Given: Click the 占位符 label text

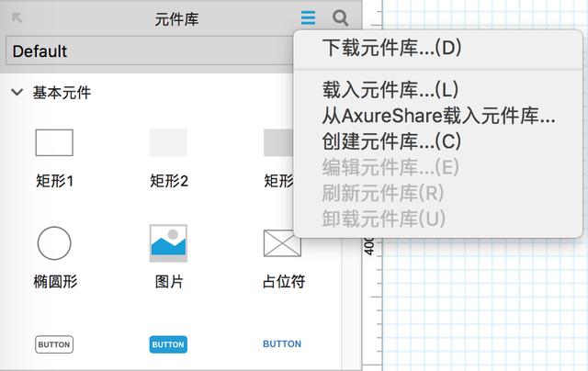Looking at the screenshot, I should [284, 281].
